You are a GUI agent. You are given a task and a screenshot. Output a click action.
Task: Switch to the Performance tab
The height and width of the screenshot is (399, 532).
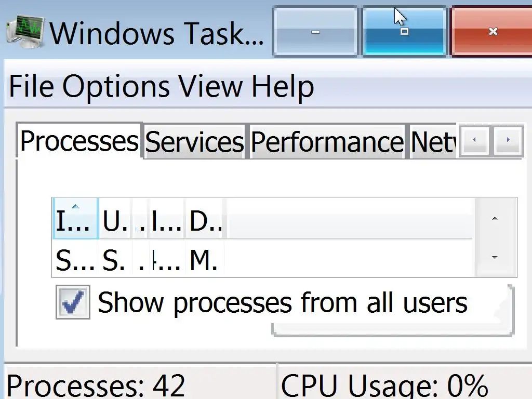tap(327, 142)
